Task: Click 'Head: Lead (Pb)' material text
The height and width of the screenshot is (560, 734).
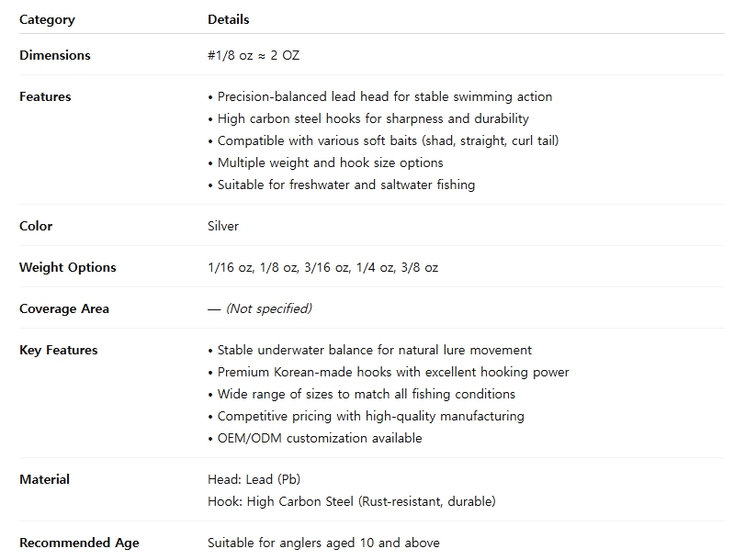Action: [x=254, y=479]
